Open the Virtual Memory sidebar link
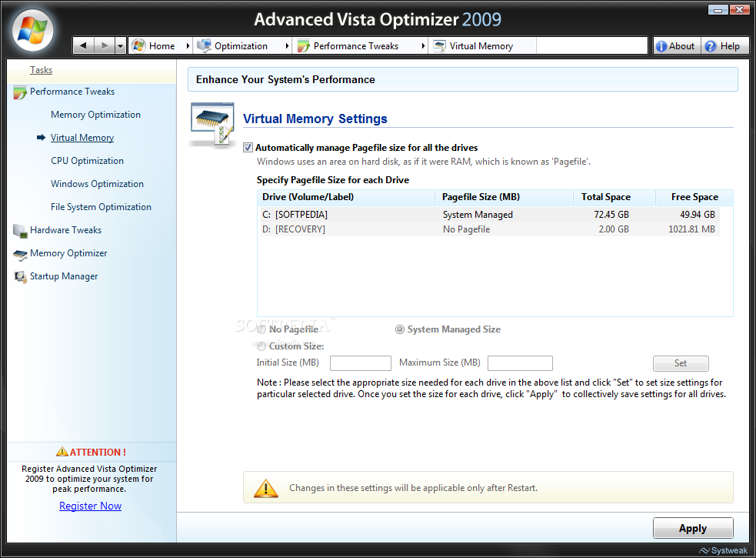Image resolution: width=756 pixels, height=558 pixels. 82,138
